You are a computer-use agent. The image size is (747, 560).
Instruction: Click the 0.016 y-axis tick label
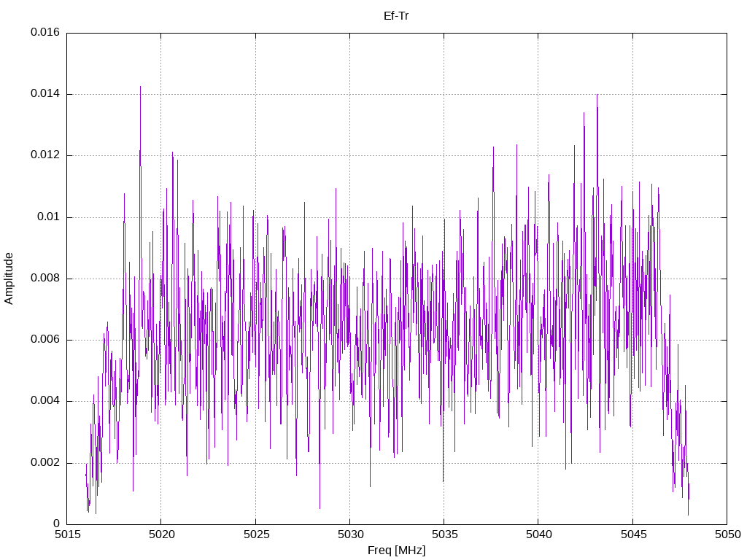45,32
